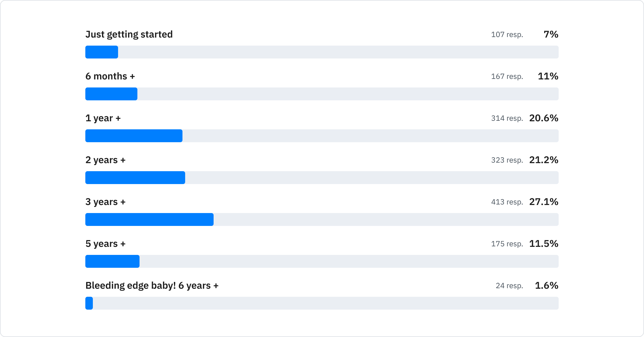The height and width of the screenshot is (337, 644).
Task: Click the '6 months +' label
Action: [x=110, y=76]
